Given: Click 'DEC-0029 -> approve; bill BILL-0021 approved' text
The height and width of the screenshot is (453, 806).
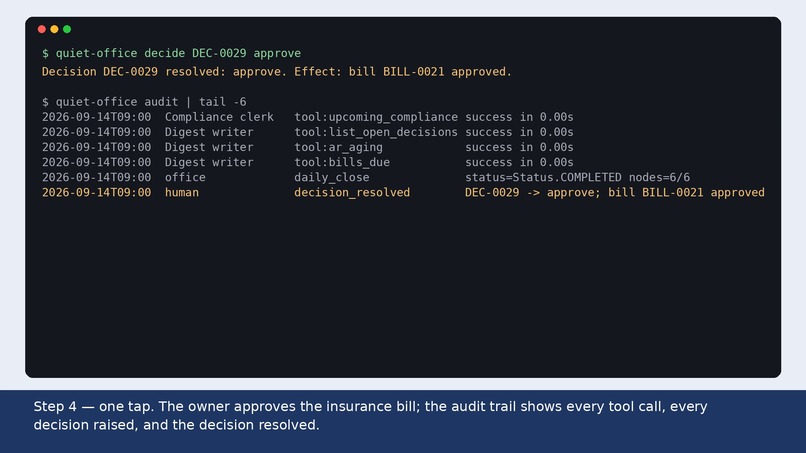Looking at the screenshot, I should 615,192.
